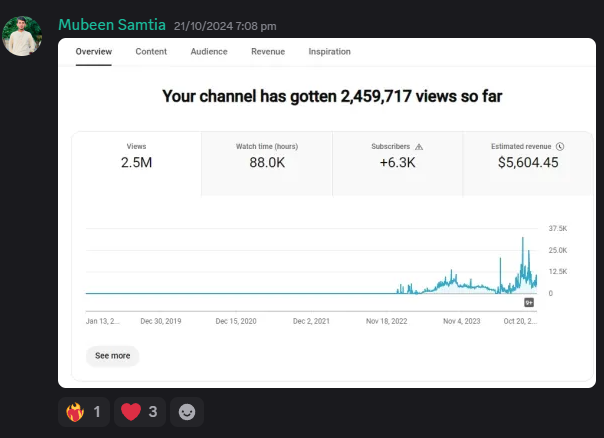This screenshot has width=604, height=438.
Task: Open the Inspiration tab
Action: coord(329,52)
